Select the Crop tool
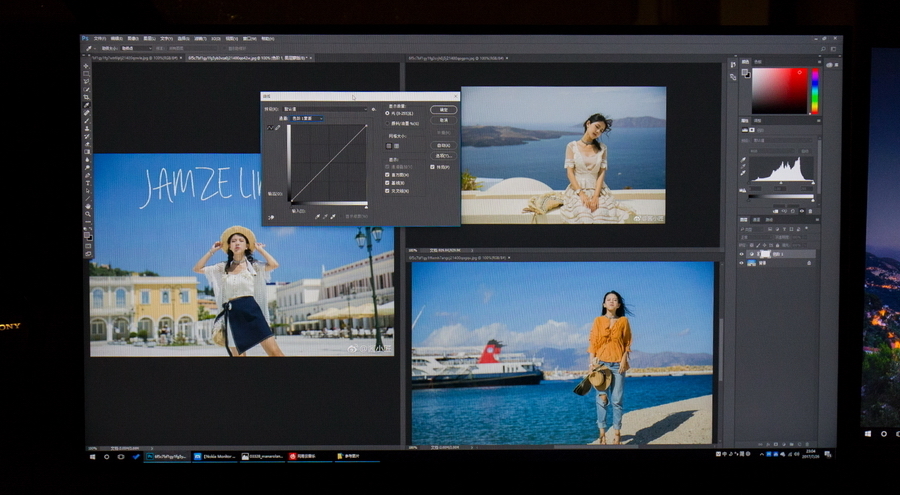 tap(86, 97)
